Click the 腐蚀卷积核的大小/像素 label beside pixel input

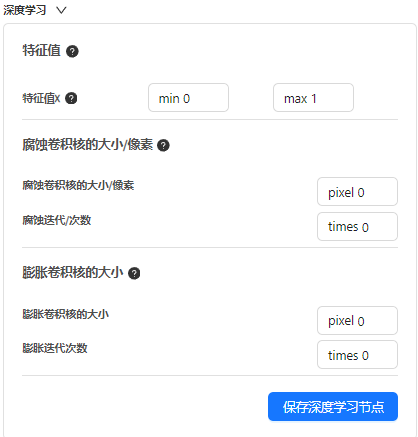point(78,185)
